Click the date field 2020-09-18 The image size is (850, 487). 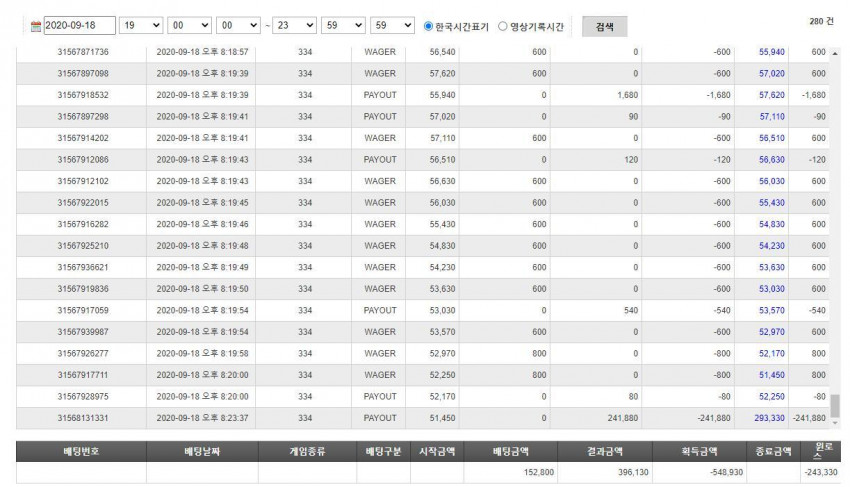coord(80,25)
